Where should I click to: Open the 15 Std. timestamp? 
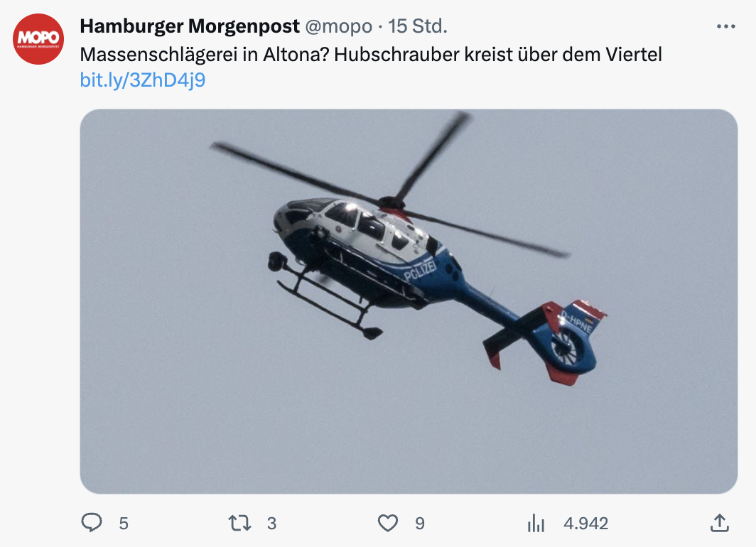418,26
